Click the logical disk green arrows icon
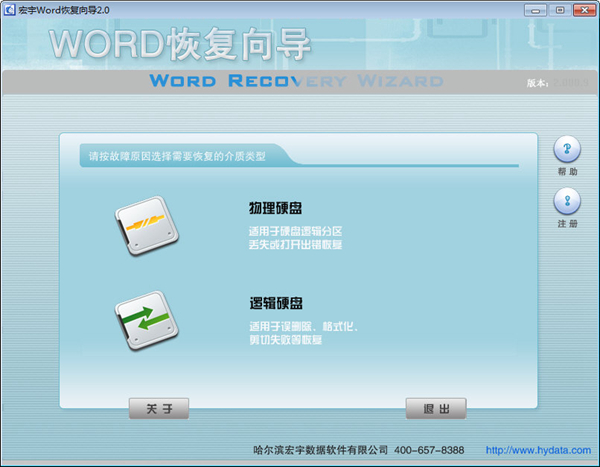600x467 pixels. point(147,321)
